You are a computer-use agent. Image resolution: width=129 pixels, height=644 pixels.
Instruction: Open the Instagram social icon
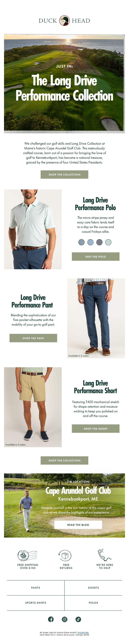64,619
